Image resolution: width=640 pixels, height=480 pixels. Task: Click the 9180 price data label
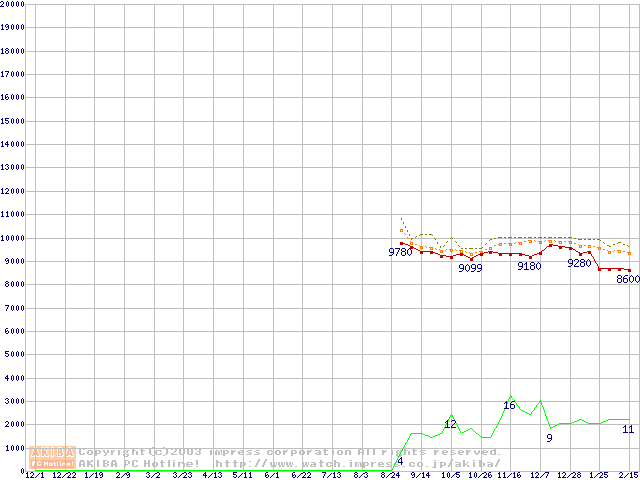tap(529, 266)
